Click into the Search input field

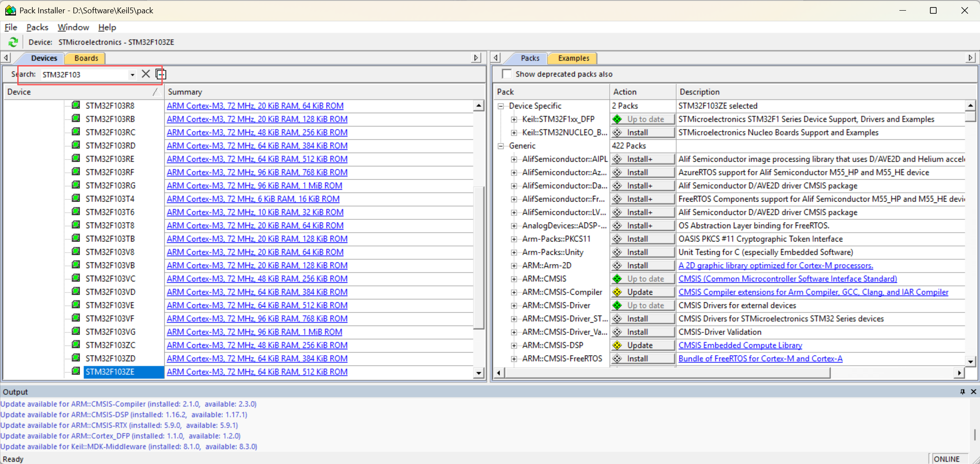point(84,74)
